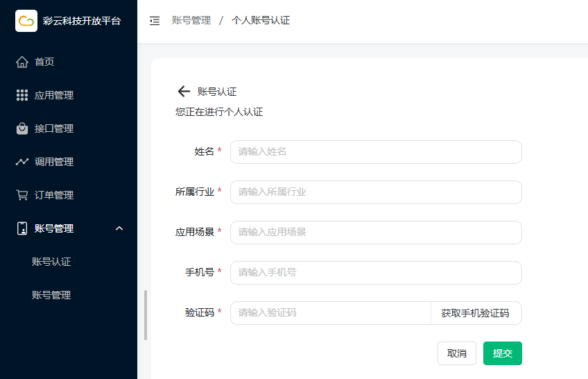Click the 账号管理 breadcrumb link
Screen dimensions: 588x379
tap(191, 21)
